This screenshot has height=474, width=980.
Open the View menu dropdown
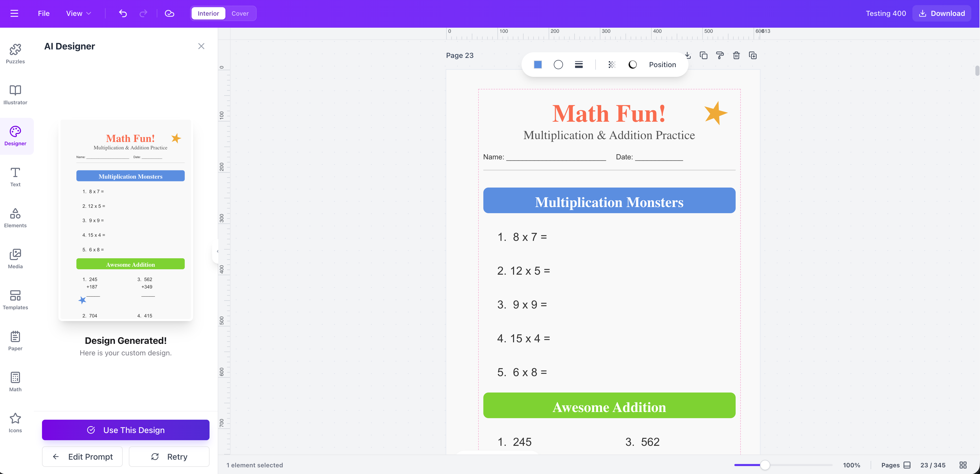pos(78,13)
